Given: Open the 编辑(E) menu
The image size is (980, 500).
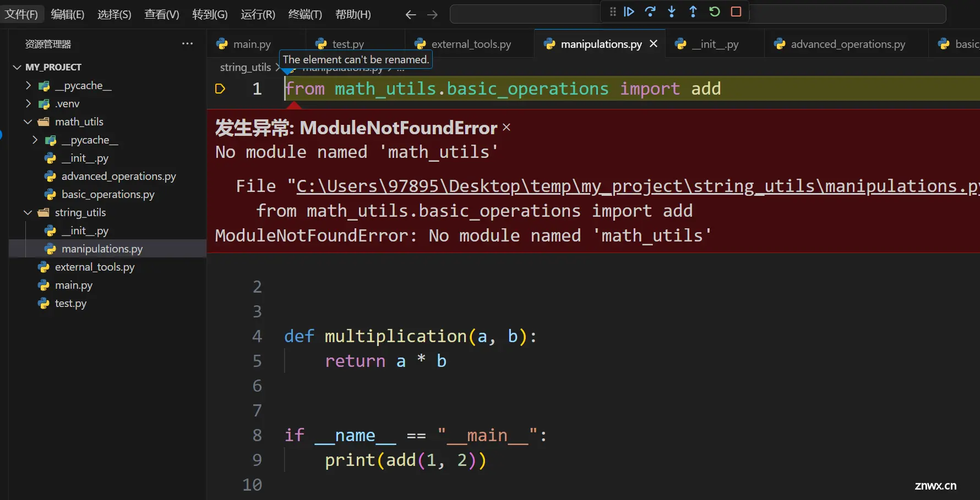Looking at the screenshot, I should pos(68,14).
